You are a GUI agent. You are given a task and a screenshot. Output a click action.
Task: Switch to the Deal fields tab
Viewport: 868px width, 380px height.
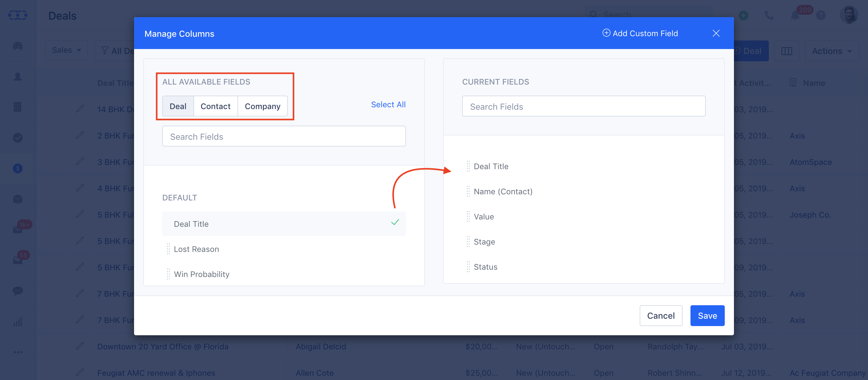tap(178, 106)
